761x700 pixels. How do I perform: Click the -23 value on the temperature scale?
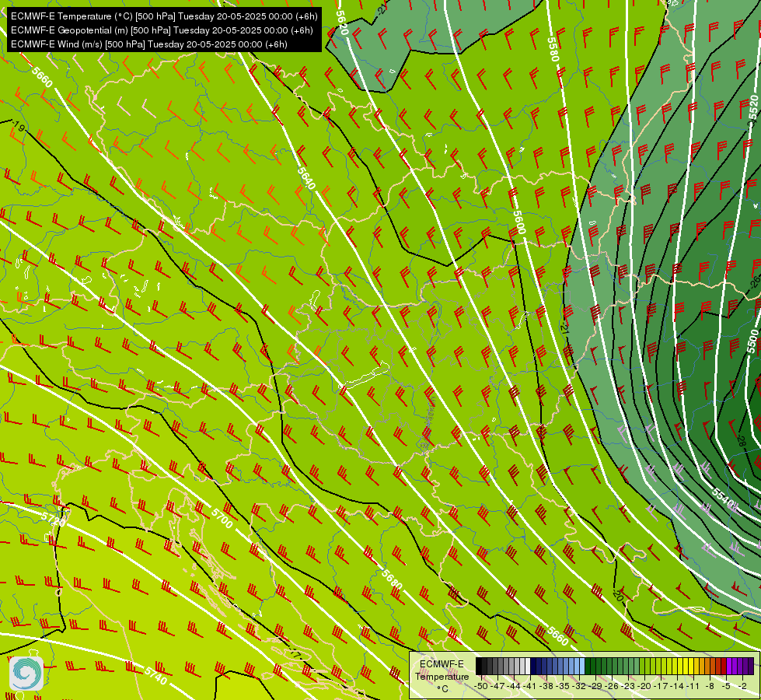[x=629, y=686]
